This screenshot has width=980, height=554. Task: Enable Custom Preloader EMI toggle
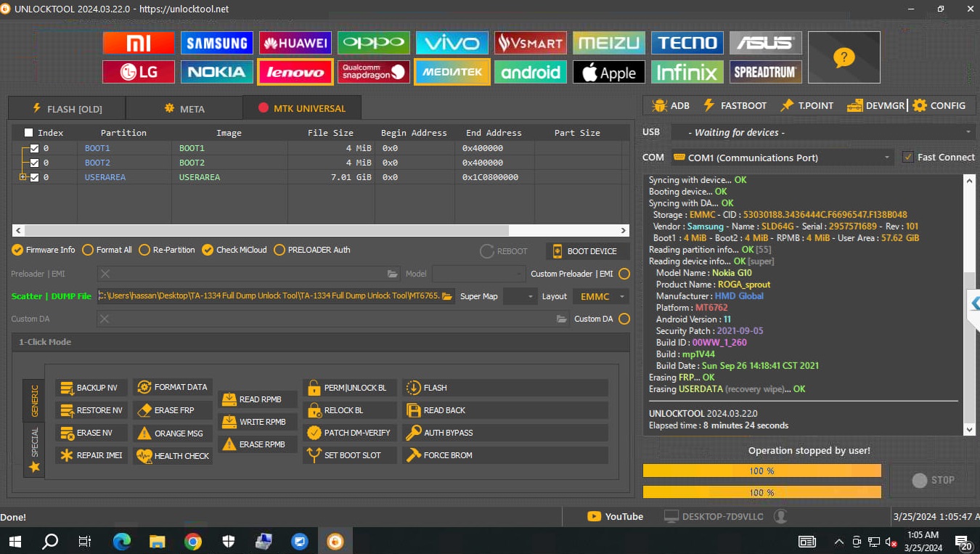click(624, 274)
